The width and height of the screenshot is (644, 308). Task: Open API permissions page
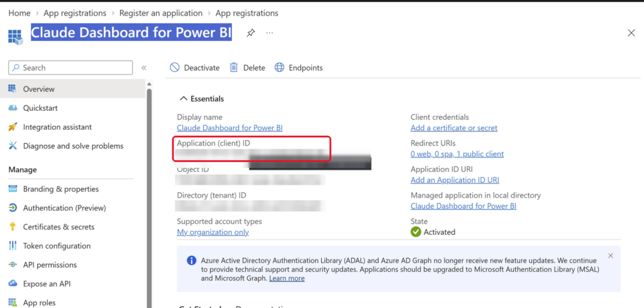click(50, 265)
